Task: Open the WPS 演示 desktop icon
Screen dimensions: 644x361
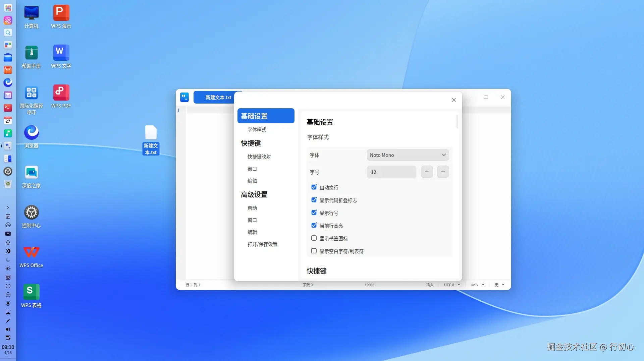Action: [x=61, y=17]
